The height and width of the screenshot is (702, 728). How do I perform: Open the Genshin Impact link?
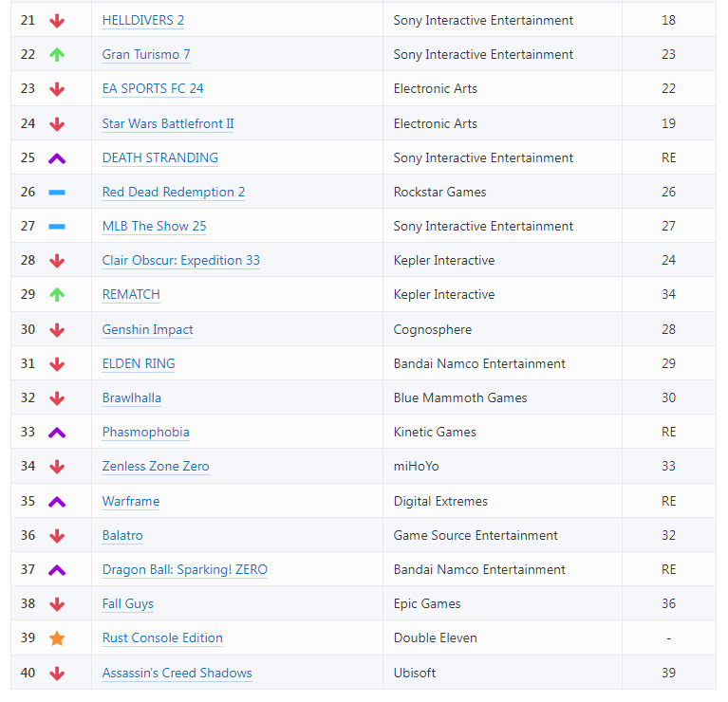click(148, 329)
